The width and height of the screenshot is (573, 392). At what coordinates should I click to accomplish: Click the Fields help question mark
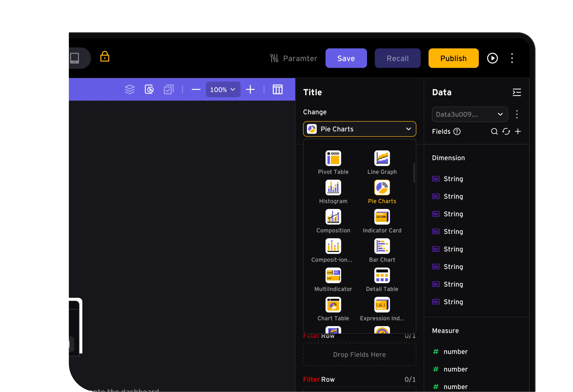(457, 132)
